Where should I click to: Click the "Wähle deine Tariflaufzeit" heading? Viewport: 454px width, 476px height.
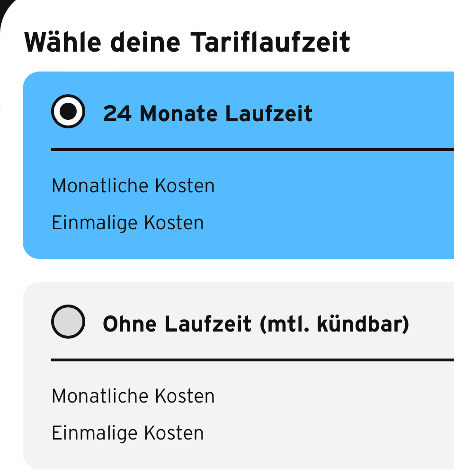187,43
